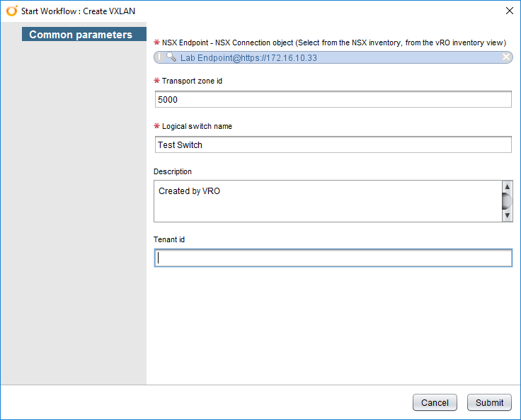Click the Lab Endpoint connection link

click(248, 57)
